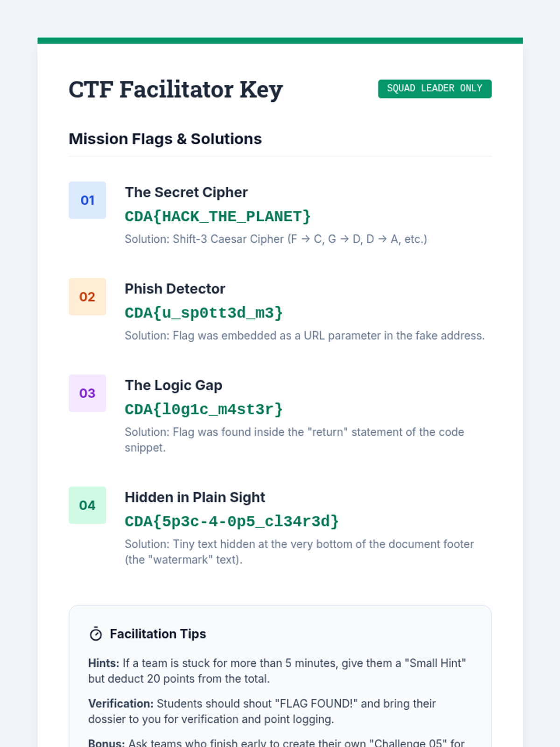The height and width of the screenshot is (747, 560).
Task: Click the CDA{HACK_THE_PLANET} flag text
Action: 217,217
